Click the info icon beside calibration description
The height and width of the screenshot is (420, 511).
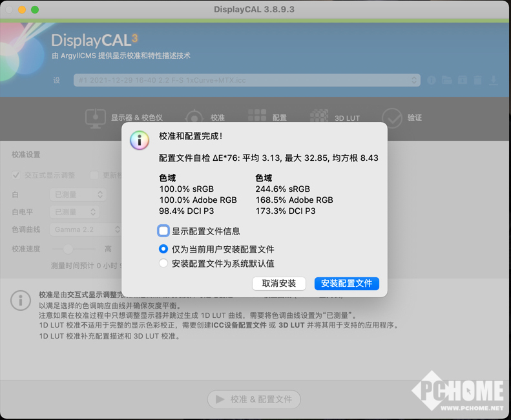21,300
